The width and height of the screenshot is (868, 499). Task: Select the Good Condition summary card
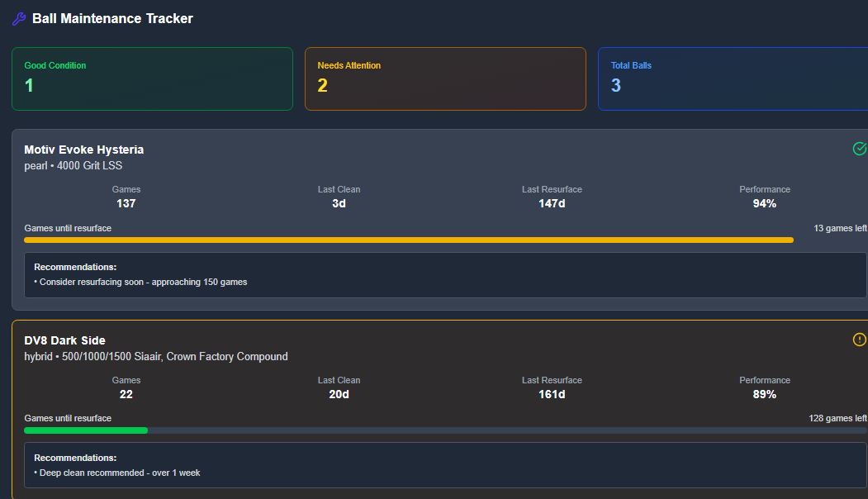coord(152,78)
